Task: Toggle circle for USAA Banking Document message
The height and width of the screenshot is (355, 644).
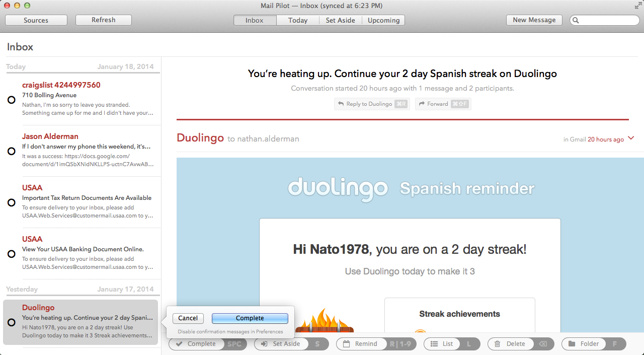Action: pos(12,254)
